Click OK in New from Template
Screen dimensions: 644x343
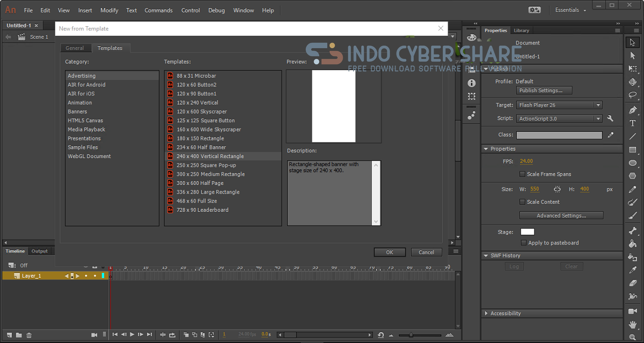[x=390, y=252]
